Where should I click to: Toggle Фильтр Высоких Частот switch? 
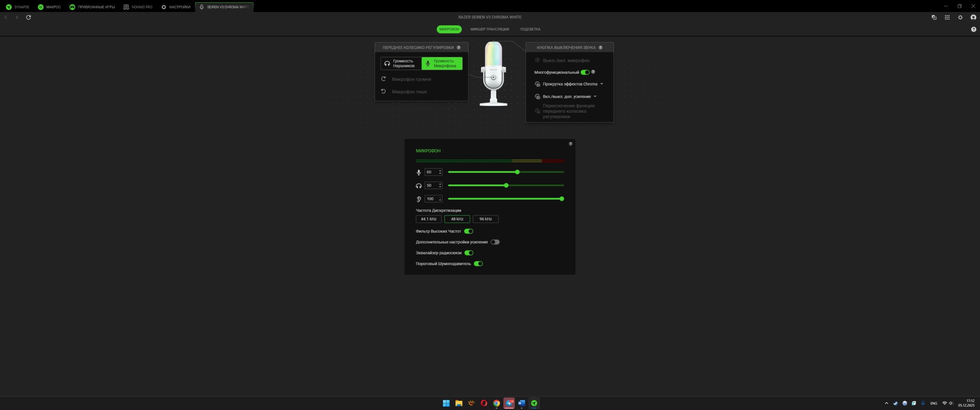pyautogui.click(x=469, y=231)
